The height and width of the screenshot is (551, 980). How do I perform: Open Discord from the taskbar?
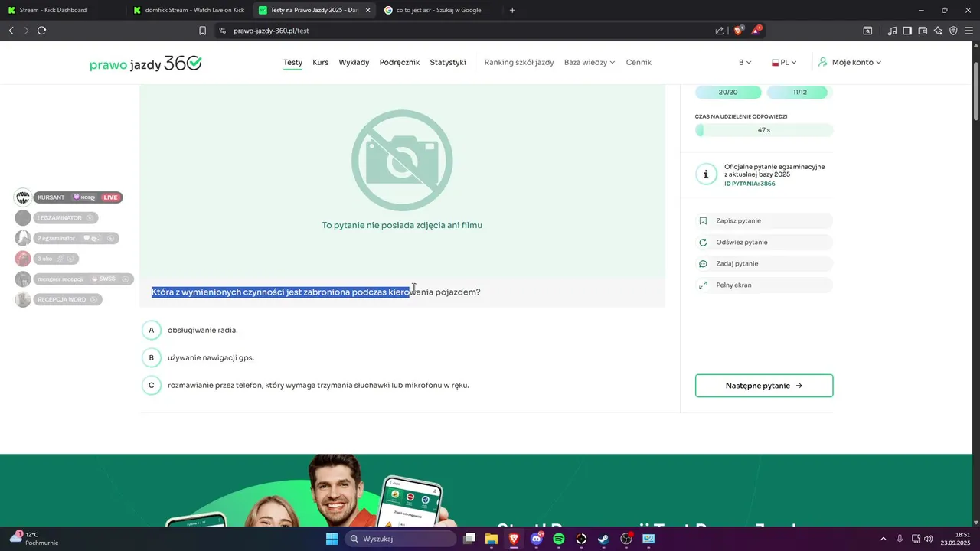coord(537,539)
